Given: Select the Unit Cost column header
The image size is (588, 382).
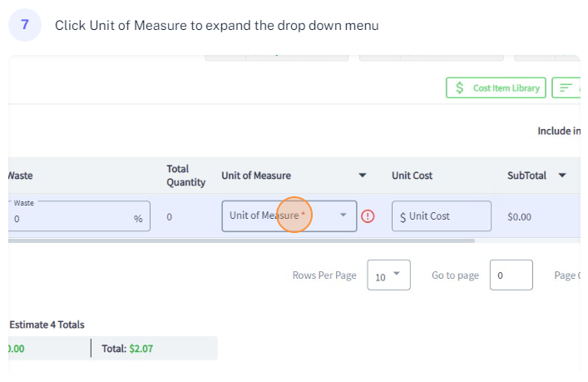Looking at the screenshot, I should (x=413, y=176).
